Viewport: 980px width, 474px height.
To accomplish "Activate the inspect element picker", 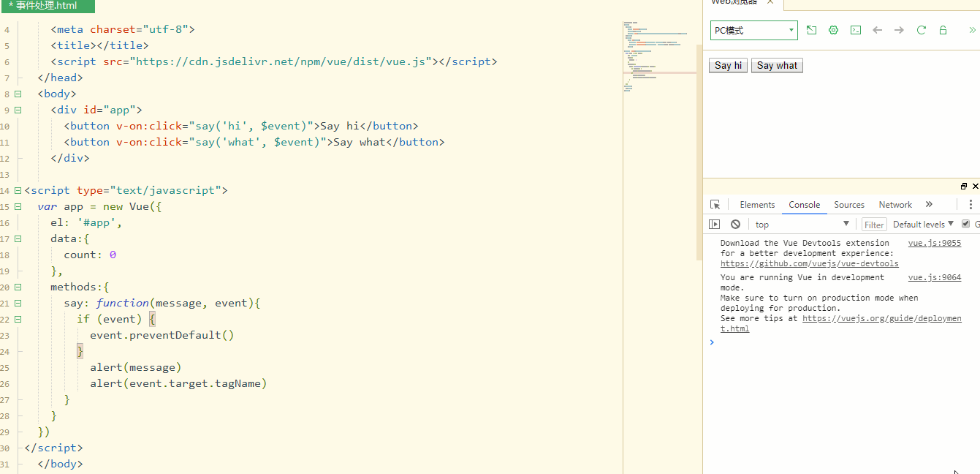I will 715,205.
